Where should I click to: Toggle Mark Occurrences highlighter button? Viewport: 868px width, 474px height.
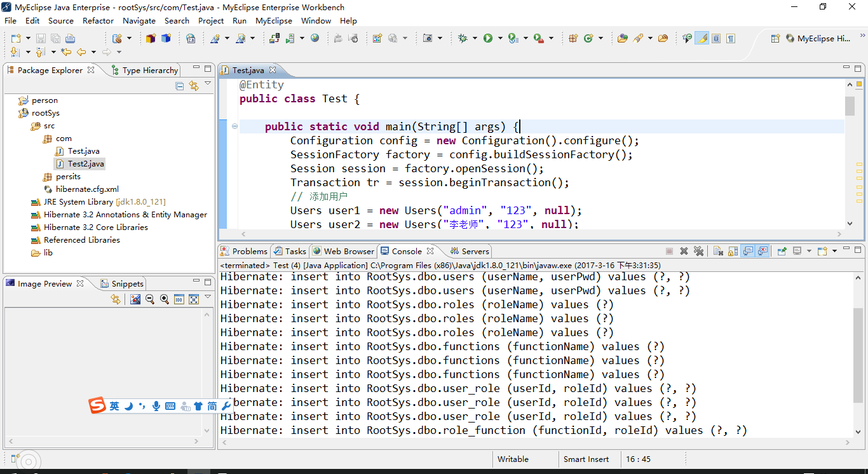(702, 38)
